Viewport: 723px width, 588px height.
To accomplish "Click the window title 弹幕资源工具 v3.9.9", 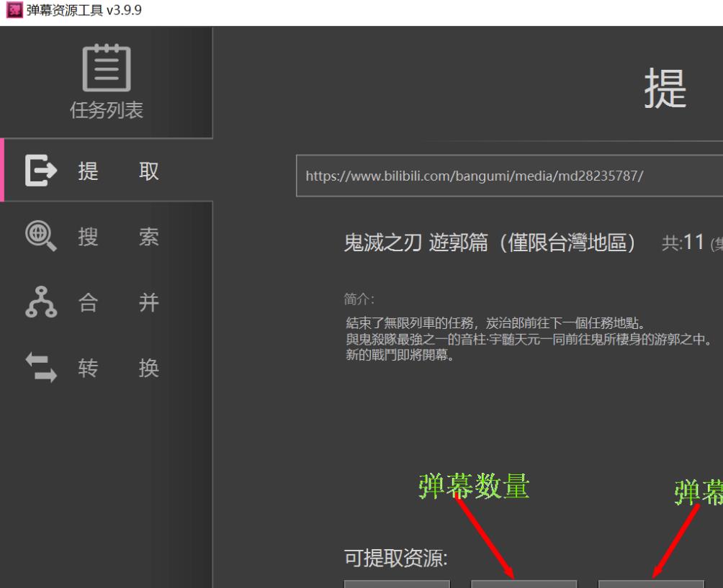I will click(x=84, y=10).
